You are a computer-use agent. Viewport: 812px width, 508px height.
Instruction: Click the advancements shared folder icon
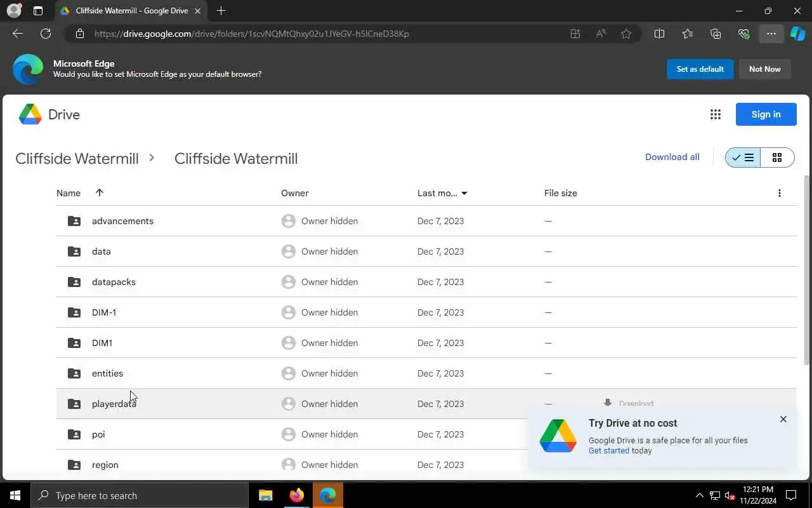(x=74, y=221)
